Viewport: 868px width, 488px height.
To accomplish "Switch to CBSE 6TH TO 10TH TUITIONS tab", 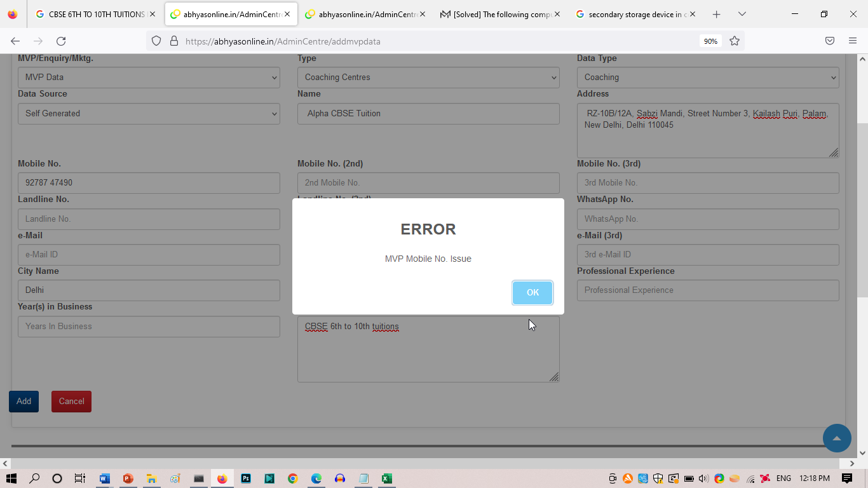I will tap(95, 14).
